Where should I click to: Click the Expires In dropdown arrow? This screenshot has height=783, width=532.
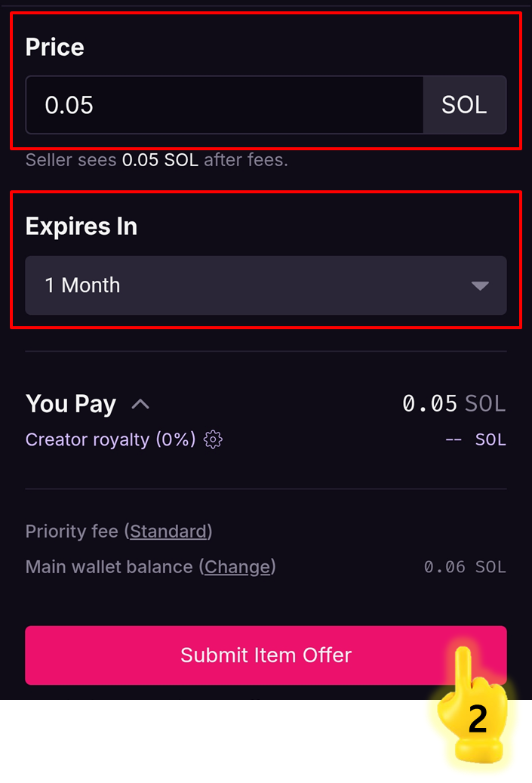pos(480,285)
